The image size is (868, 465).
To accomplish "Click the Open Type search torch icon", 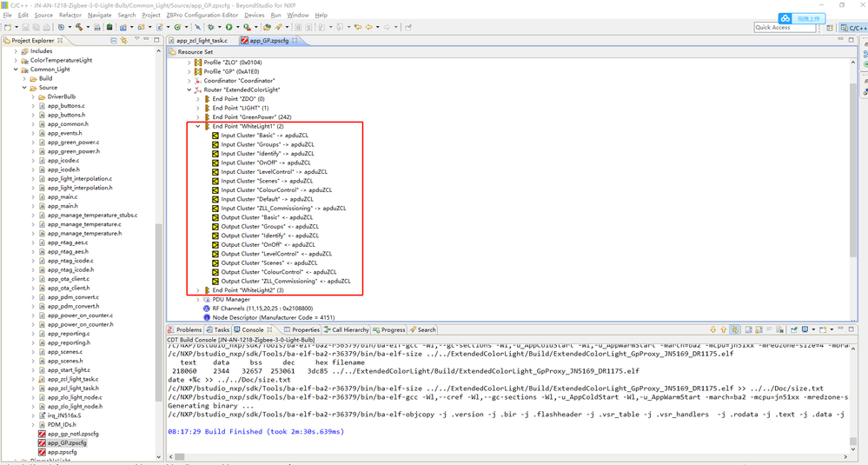I will pos(278,27).
